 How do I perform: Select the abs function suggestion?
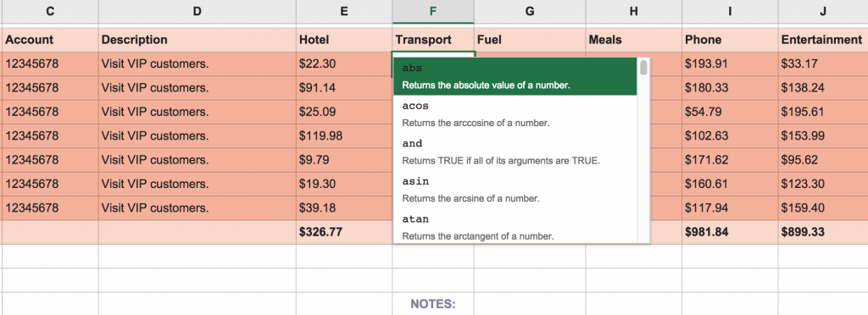(515, 76)
